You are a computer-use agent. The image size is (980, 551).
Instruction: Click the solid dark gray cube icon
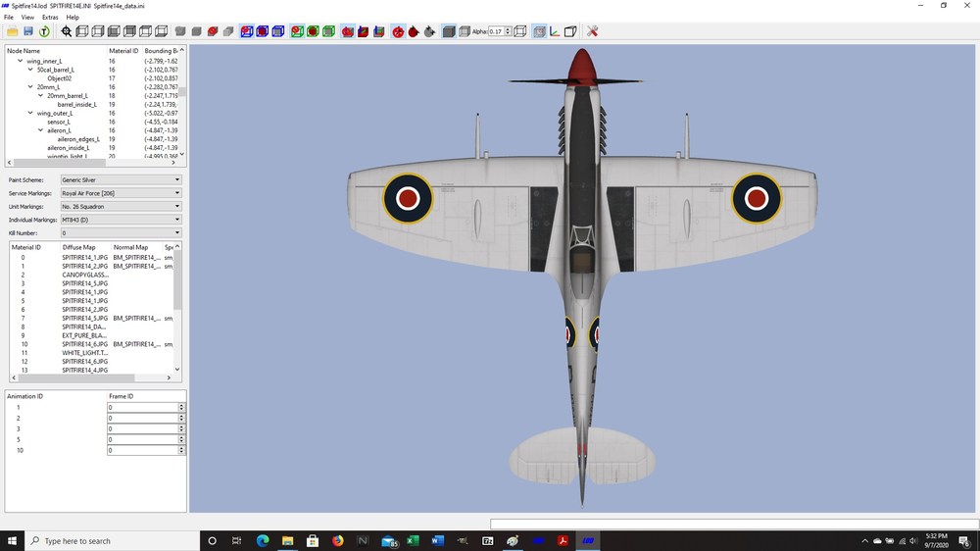(449, 31)
